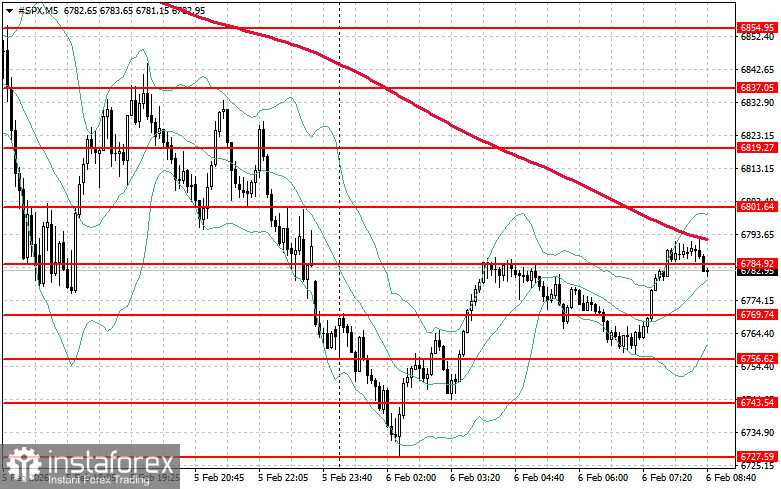
Task: Click the 6 Feb 08:40 time label
Action: [x=731, y=478]
